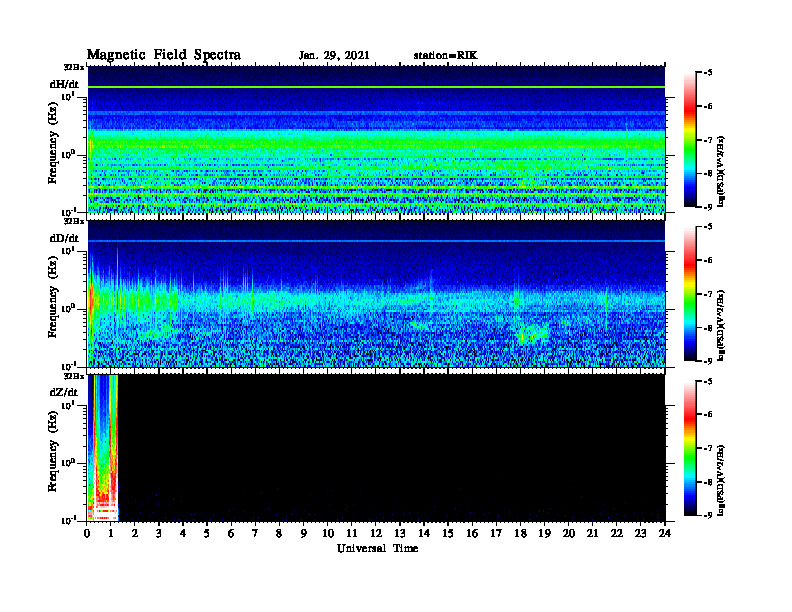The image size is (792, 612).
Task: Click the hour 18 tick label on the time axis
Action: pos(520,534)
